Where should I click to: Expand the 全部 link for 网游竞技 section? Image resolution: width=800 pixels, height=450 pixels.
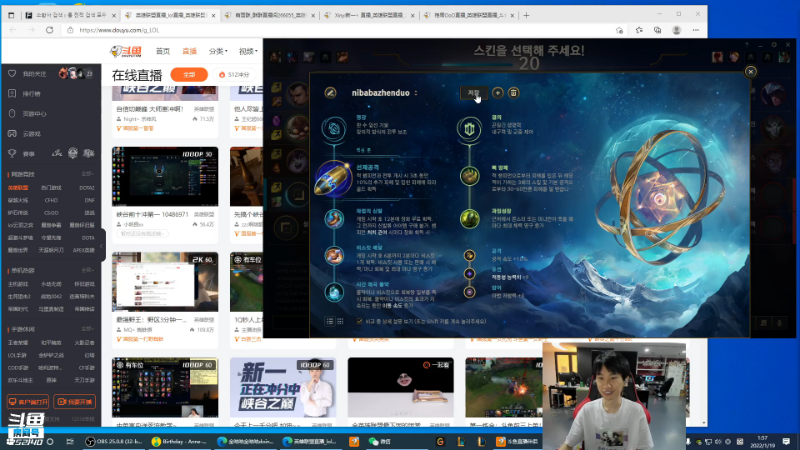coord(88,174)
